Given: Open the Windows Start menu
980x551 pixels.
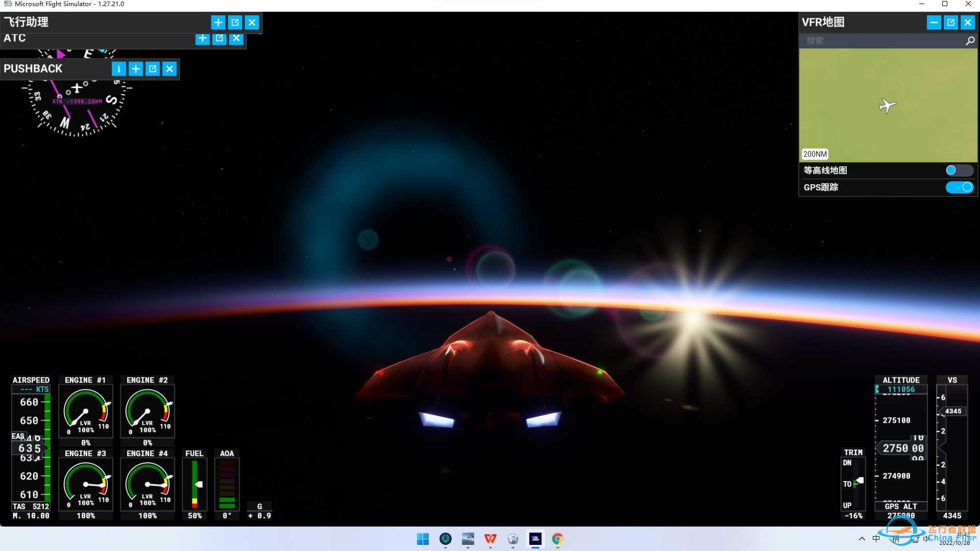Looking at the screenshot, I should (423, 539).
